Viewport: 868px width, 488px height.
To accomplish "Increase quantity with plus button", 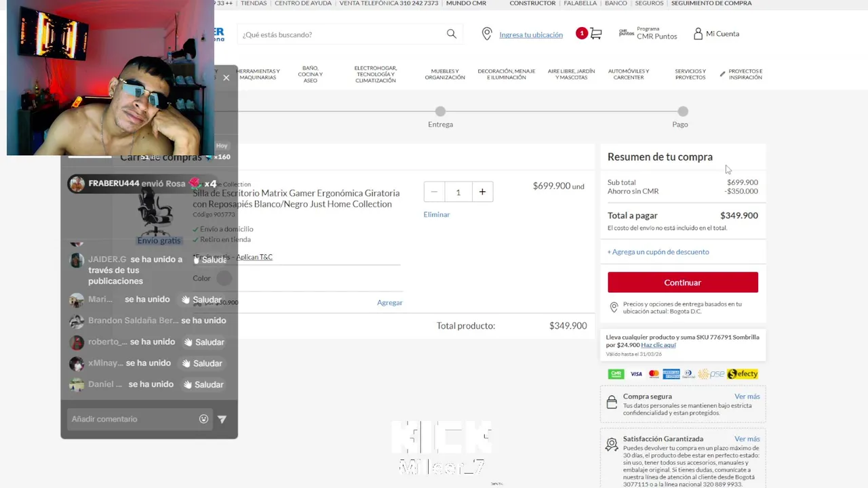I will [x=482, y=192].
